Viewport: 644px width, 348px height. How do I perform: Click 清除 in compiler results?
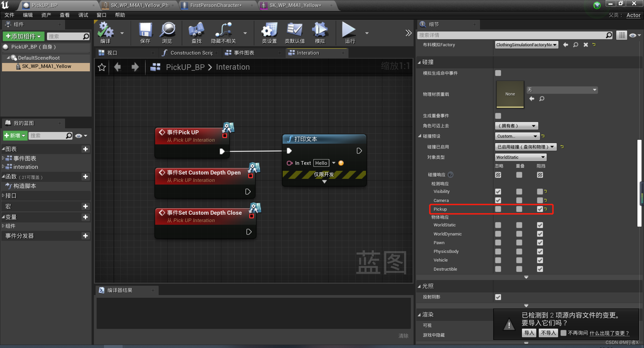pos(404,336)
